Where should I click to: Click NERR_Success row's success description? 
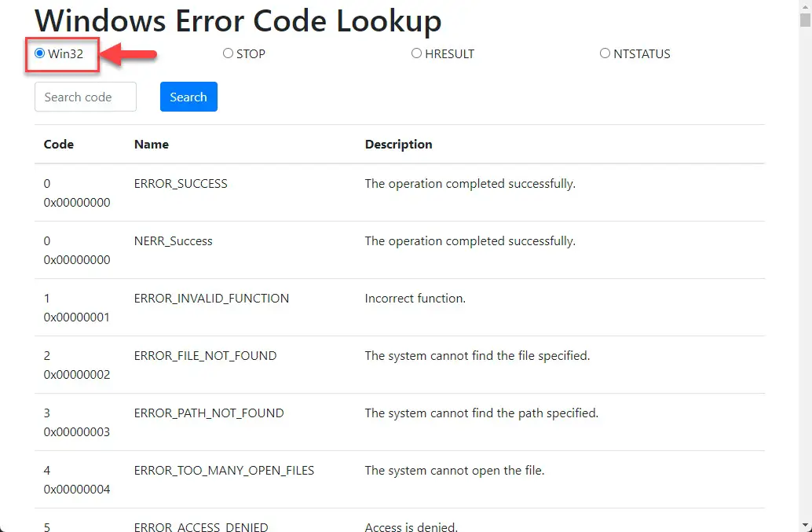coord(470,241)
